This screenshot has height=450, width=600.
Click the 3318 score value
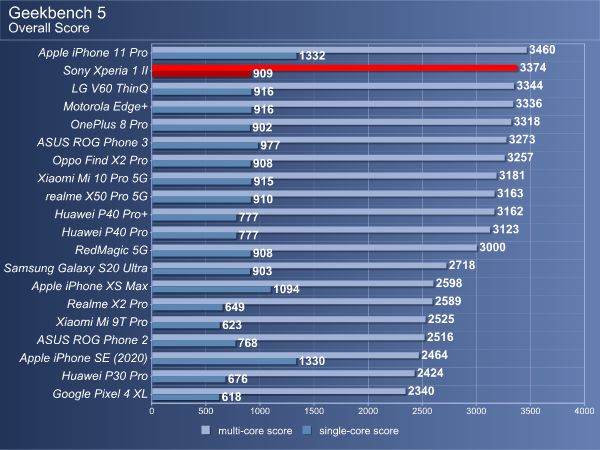coord(527,122)
